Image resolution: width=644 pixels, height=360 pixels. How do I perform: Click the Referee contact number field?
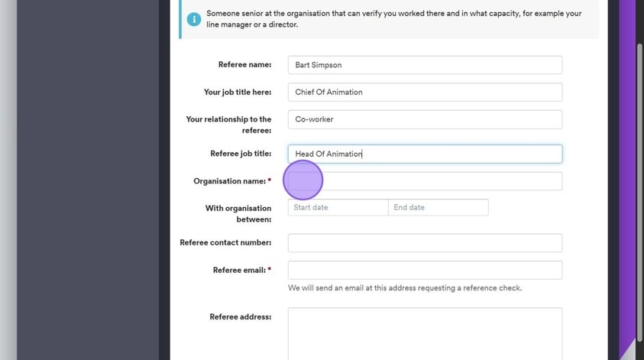424,243
